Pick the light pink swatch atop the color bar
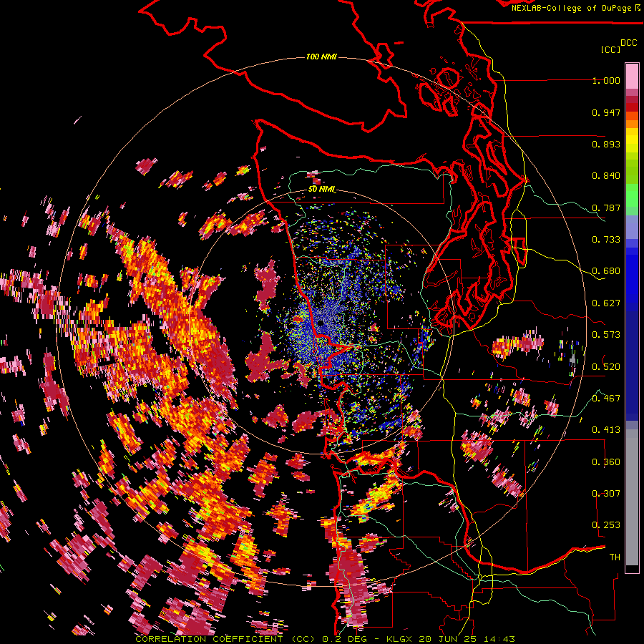The image size is (644, 644). coord(632,76)
